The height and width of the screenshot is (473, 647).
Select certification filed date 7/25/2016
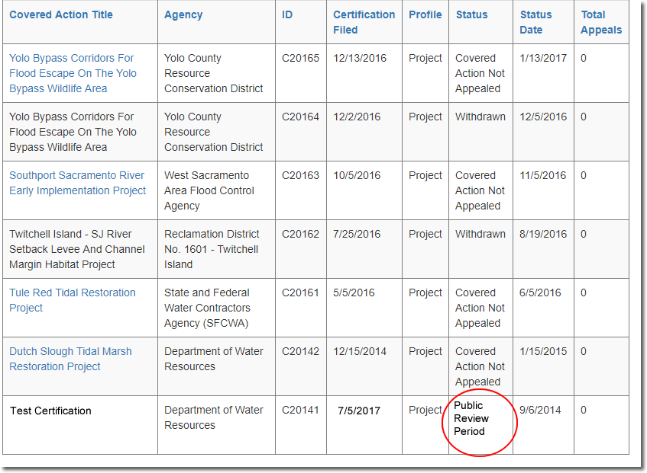tap(357, 234)
